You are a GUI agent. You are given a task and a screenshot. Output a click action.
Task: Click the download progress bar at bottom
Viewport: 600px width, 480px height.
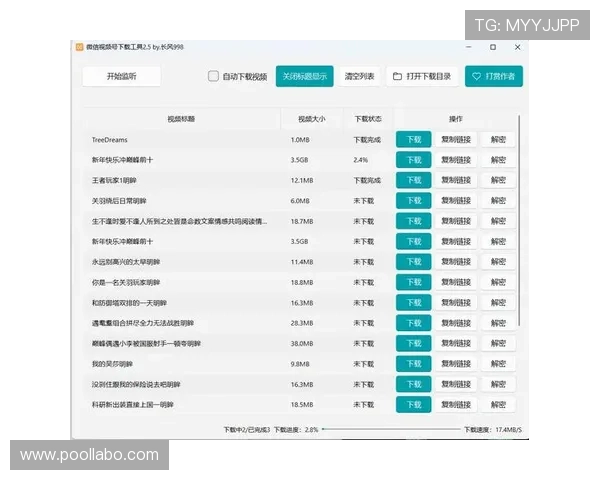tap(391, 429)
